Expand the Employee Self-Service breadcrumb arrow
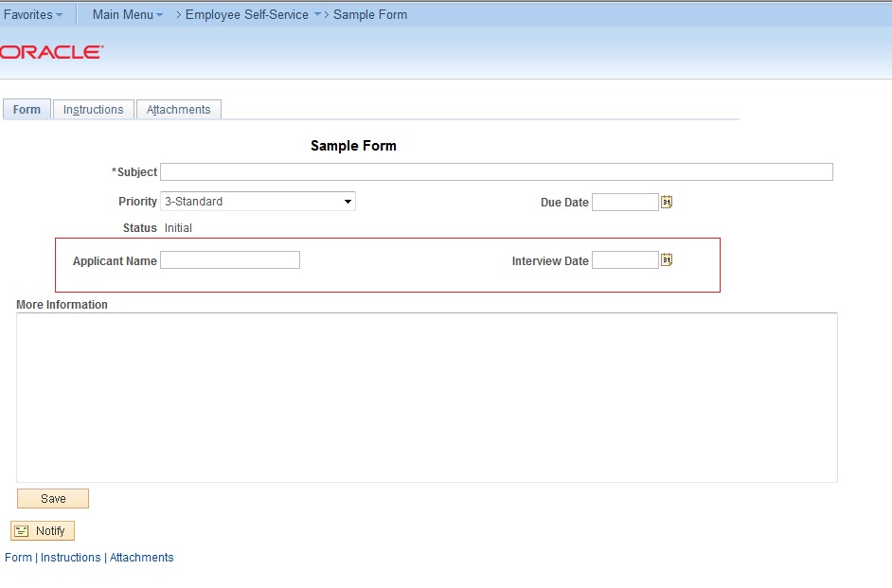892x588 pixels. (315, 14)
